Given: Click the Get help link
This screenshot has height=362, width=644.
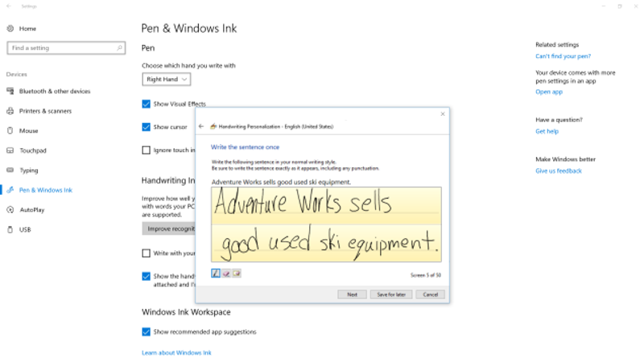Looking at the screenshot, I should click(547, 131).
